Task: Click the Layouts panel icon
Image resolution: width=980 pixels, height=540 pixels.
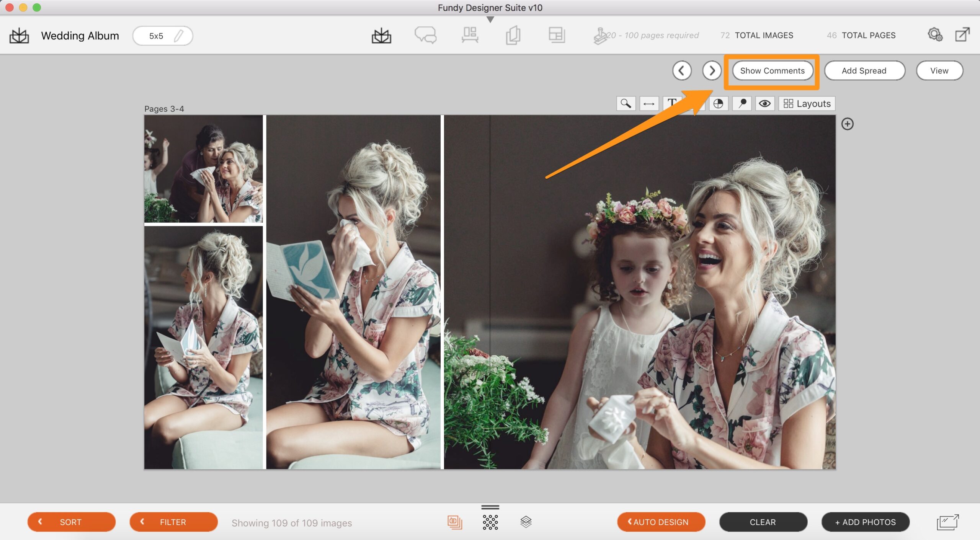Action: (807, 103)
